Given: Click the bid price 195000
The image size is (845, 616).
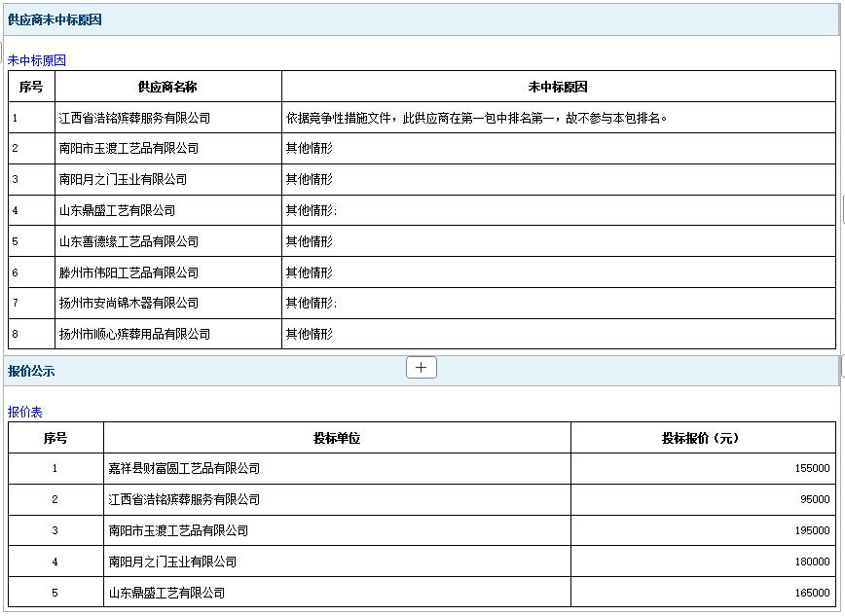Looking at the screenshot, I should [x=812, y=530].
